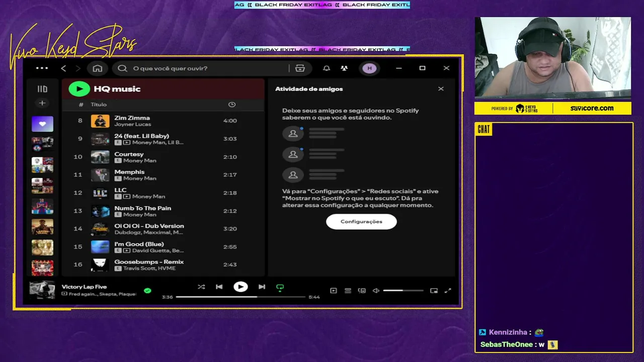Open artist Joyner Lucas link
Screen dimensions: 644x362
pos(132,124)
